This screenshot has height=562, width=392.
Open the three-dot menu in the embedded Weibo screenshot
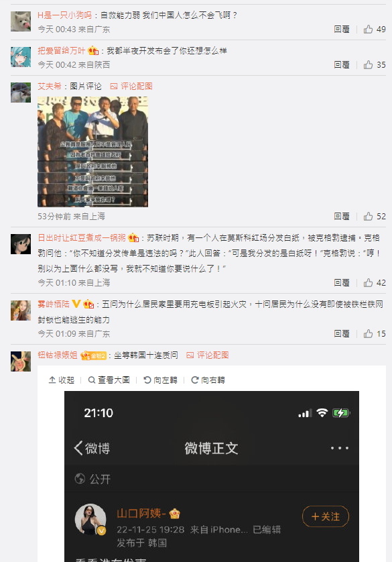[x=339, y=448]
